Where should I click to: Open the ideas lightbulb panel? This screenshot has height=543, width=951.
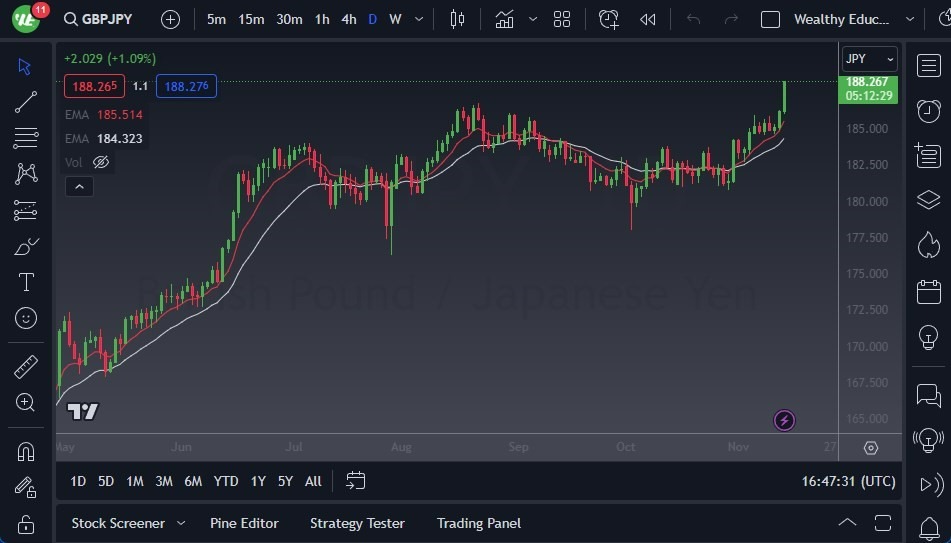(x=929, y=337)
